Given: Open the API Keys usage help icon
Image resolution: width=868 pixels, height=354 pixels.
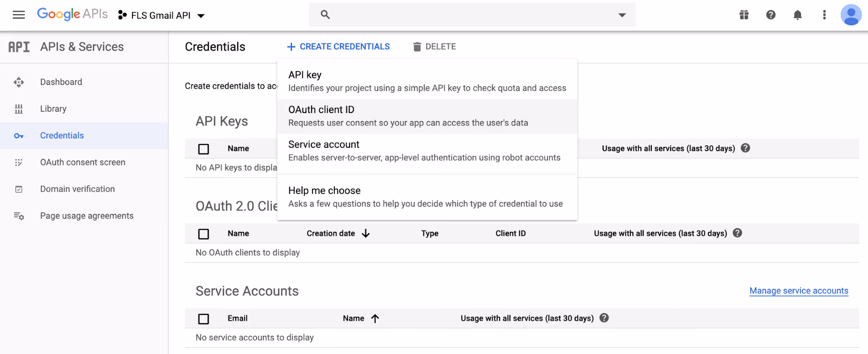Looking at the screenshot, I should pyautogui.click(x=746, y=148).
